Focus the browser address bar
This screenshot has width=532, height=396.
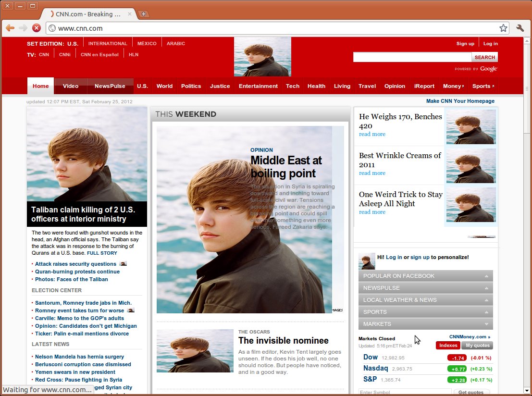[276, 28]
